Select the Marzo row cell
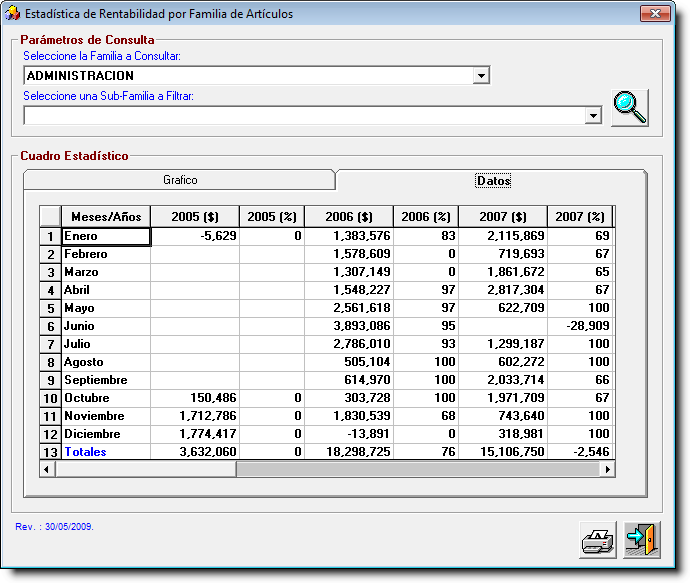 click(x=106, y=272)
